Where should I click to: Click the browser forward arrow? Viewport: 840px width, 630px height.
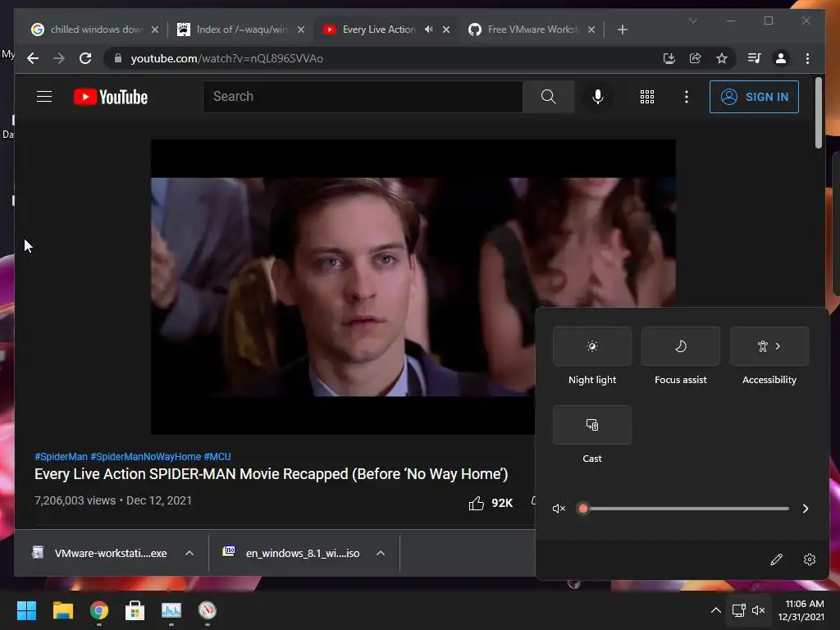[59, 58]
